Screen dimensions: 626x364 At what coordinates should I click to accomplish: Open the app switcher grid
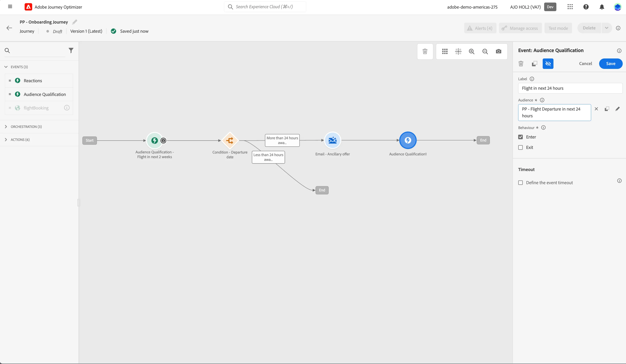570,7
